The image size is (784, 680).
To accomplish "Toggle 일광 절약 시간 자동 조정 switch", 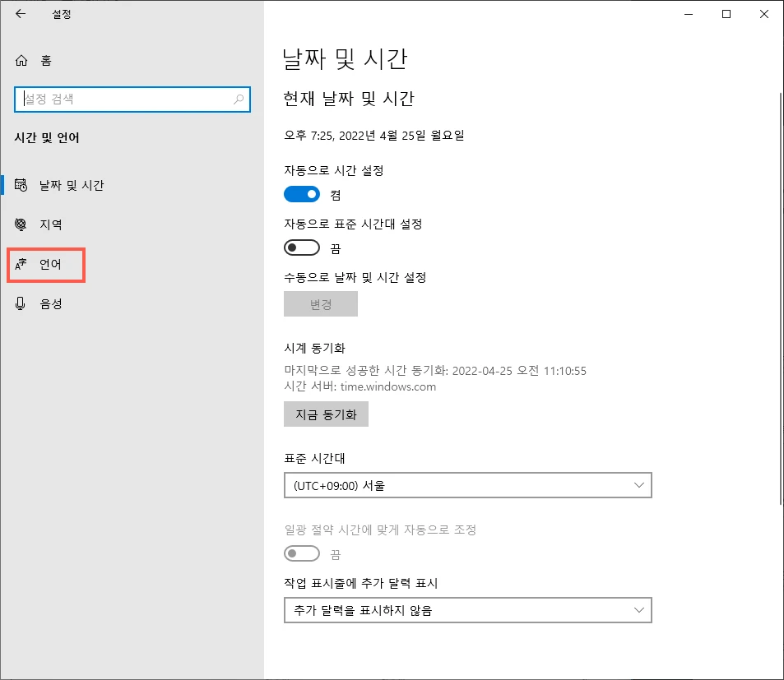I will [301, 553].
